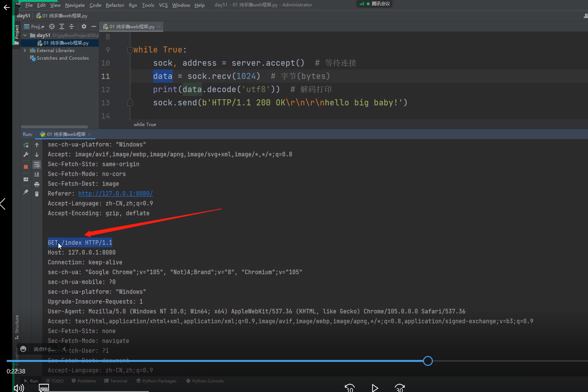
Task: Print the console output with printer icon
Action: pos(37,184)
